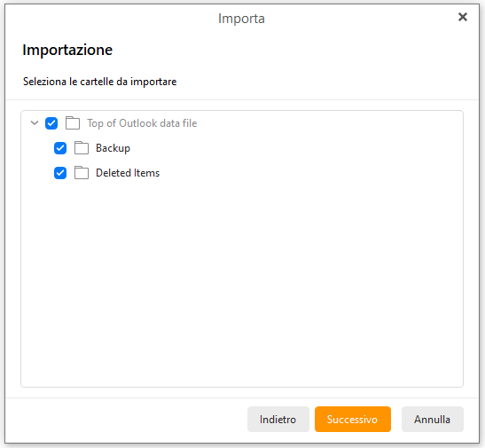This screenshot has height=448, width=485.
Task: Click the folder icon beside Top of Outlook
Action: pos(73,122)
